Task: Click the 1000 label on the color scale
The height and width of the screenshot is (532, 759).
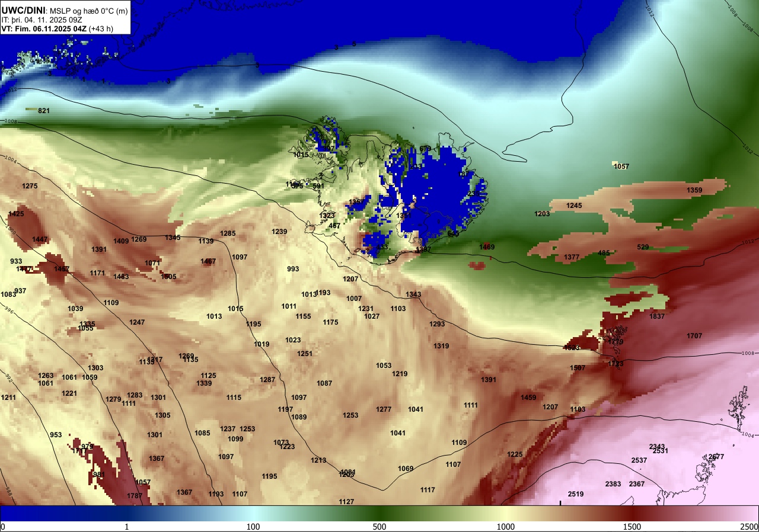Action: click(505, 527)
